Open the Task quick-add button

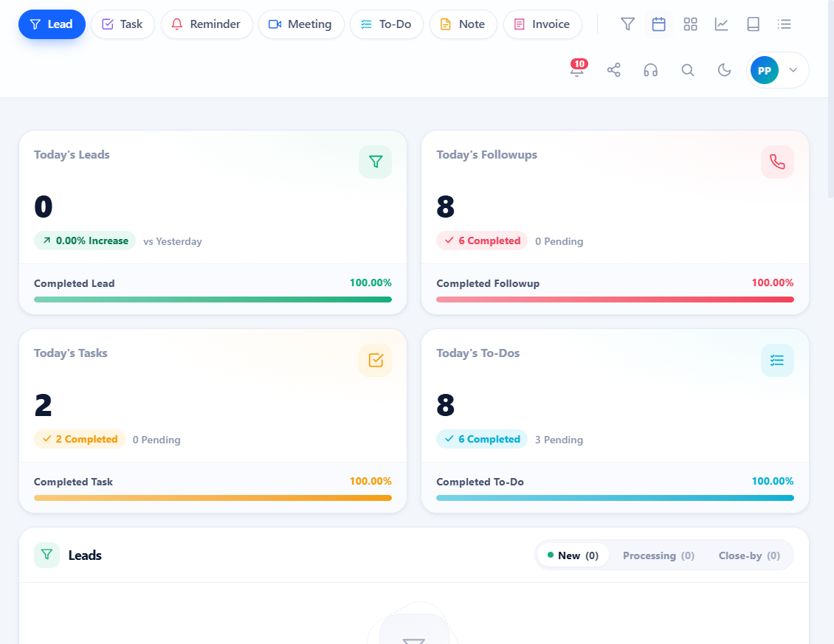(123, 24)
